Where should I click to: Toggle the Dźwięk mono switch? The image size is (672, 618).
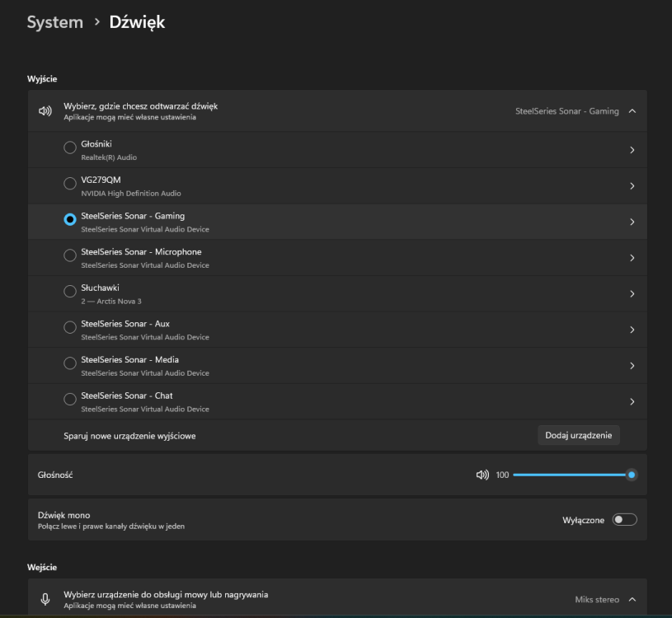pyautogui.click(x=624, y=520)
